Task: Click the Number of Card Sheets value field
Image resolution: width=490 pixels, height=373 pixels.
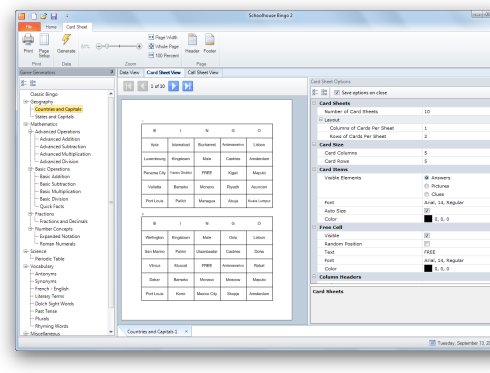Action: [x=456, y=111]
